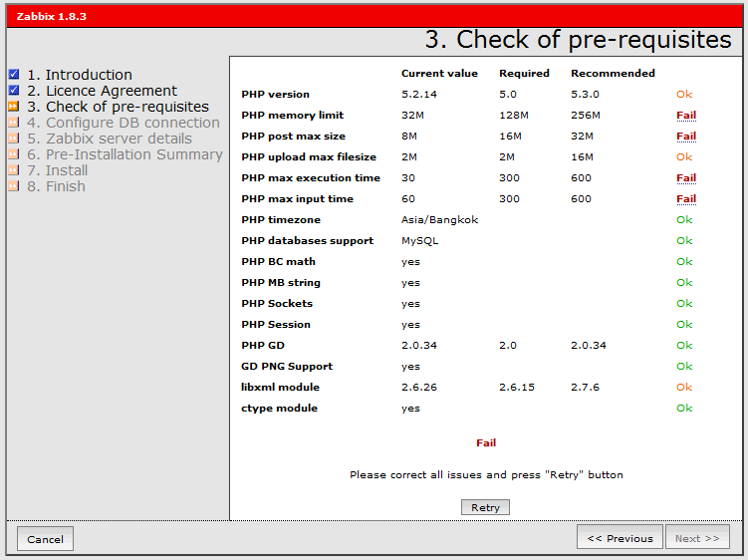Click the Ok status for PHP MB string
The height and width of the screenshot is (560, 748).
point(684,283)
